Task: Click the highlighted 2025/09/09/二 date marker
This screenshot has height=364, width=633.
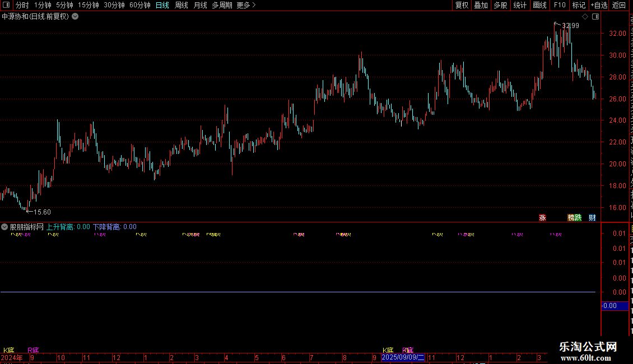Action: point(403,357)
